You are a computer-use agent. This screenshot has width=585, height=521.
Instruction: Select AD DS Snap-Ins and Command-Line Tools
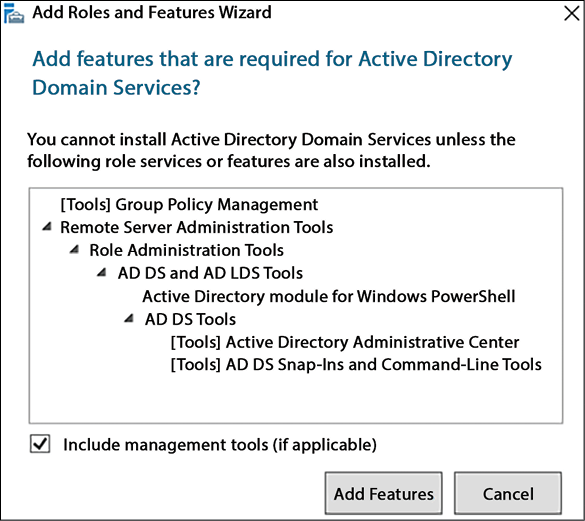(x=356, y=365)
